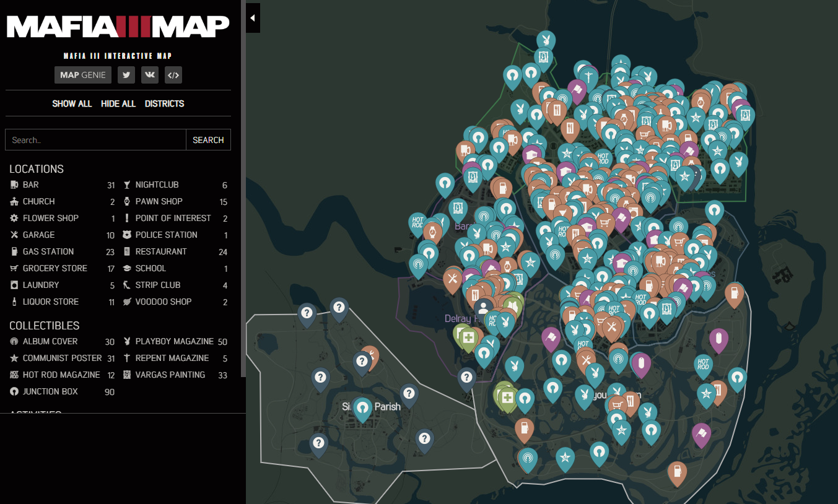Click the purple flag marker in the far southeast

click(x=701, y=433)
